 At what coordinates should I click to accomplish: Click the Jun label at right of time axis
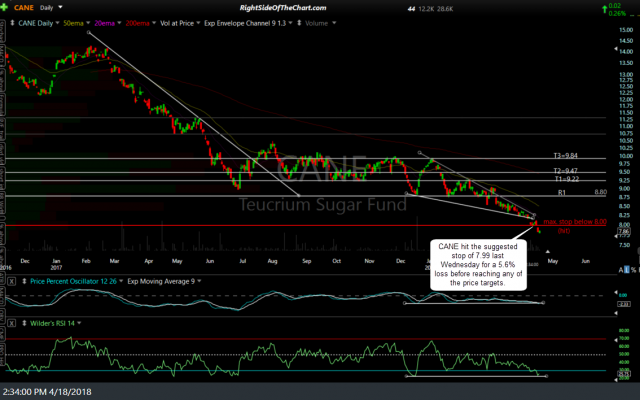click(585, 261)
